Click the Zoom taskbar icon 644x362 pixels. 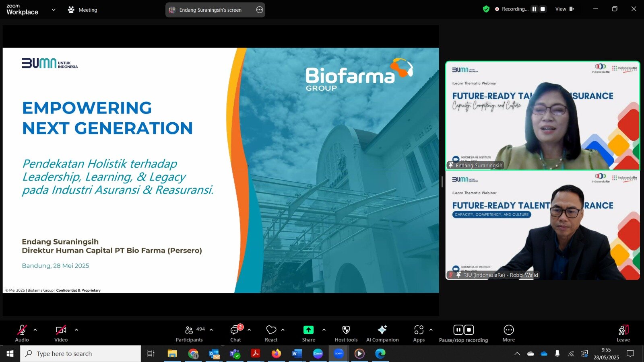339,354
